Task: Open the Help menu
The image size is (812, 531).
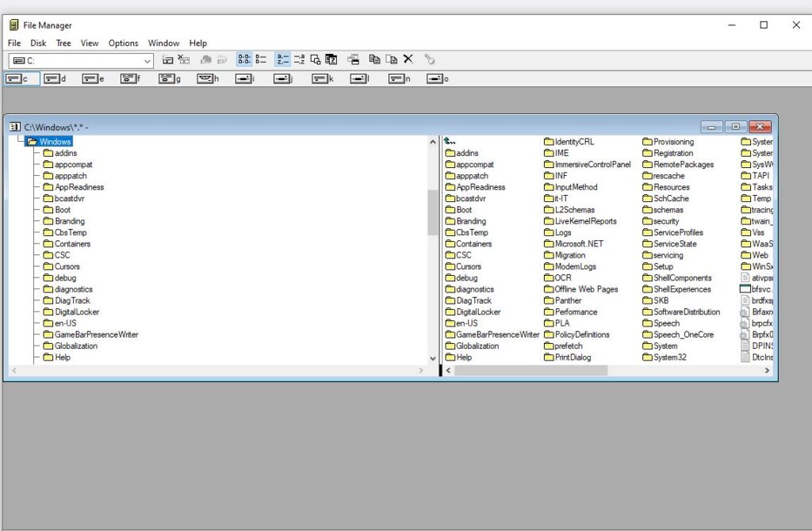Action: click(x=197, y=43)
